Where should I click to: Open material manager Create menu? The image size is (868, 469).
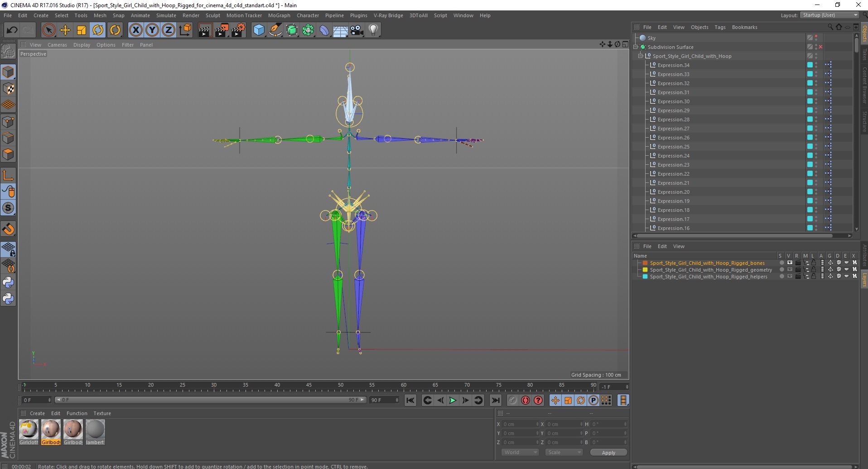[37, 413]
